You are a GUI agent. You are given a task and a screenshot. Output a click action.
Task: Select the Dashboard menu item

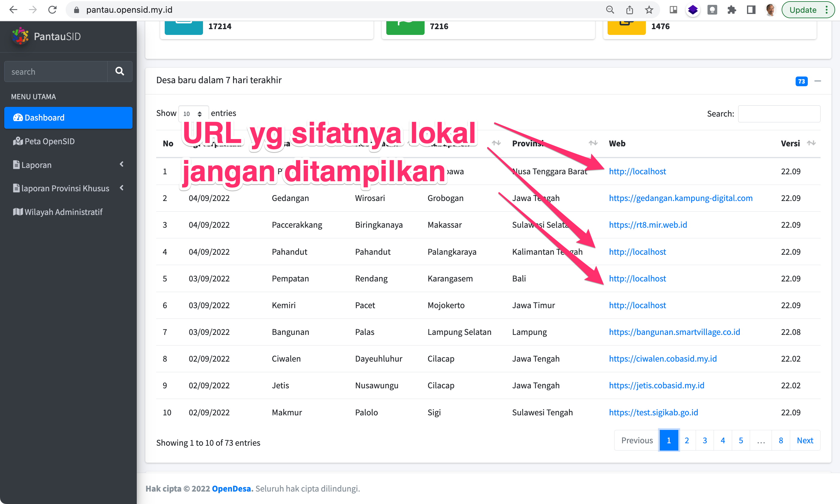click(44, 117)
